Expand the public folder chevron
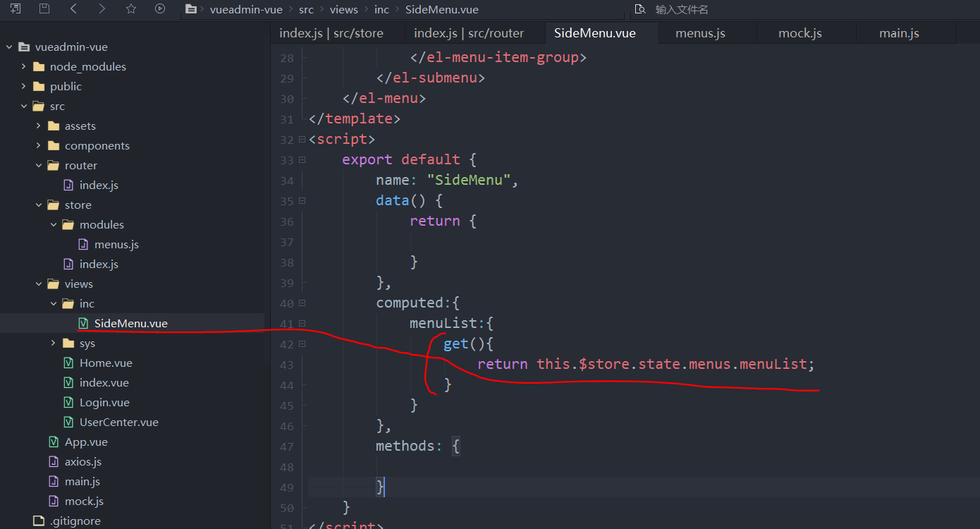 click(24, 87)
